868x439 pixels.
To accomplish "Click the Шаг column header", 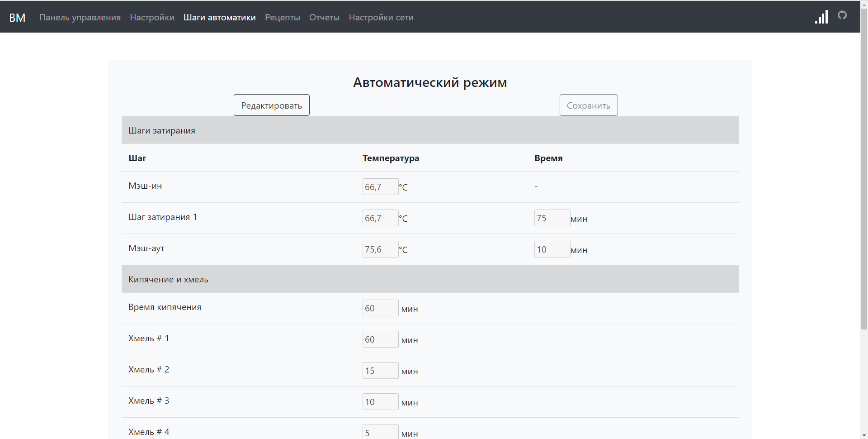I will 137,158.
